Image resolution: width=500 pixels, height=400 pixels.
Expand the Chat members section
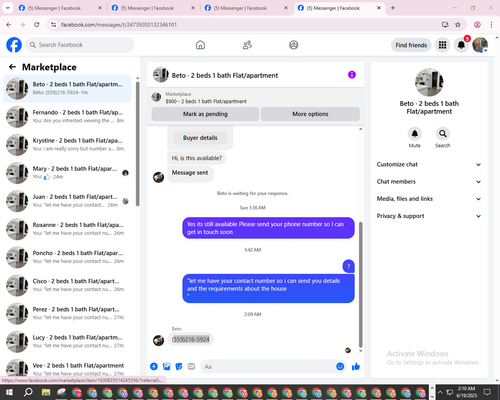tap(429, 182)
